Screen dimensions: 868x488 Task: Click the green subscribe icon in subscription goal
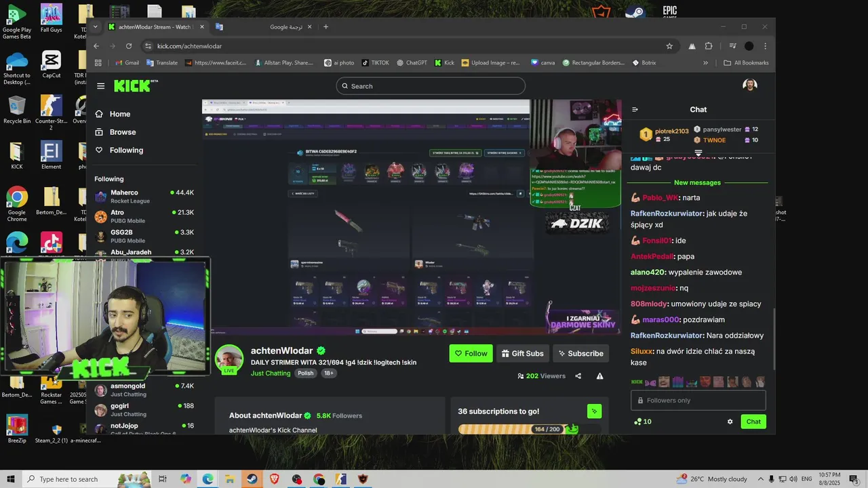pos(594,411)
